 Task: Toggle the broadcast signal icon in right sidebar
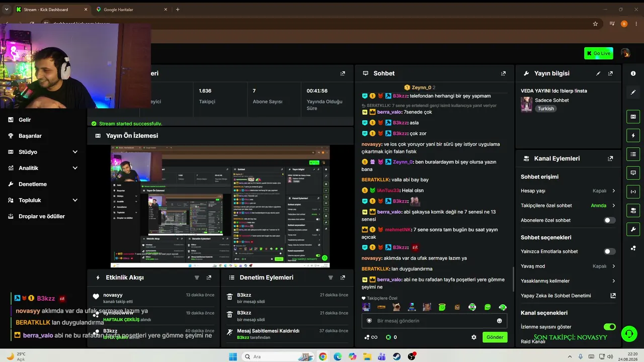click(x=633, y=192)
